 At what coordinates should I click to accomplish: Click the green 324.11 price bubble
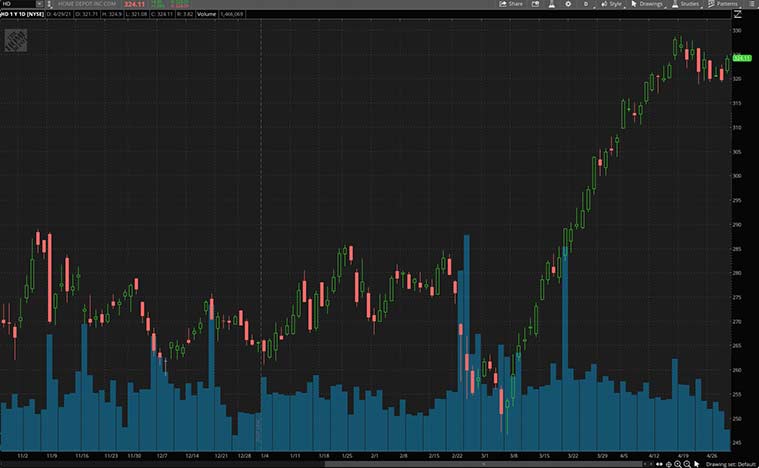click(x=742, y=58)
